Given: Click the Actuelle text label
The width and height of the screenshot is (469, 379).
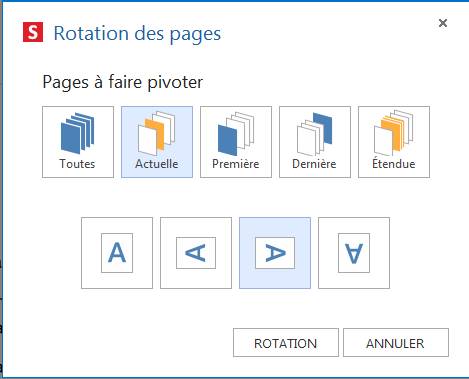Looking at the screenshot, I should coord(157,164).
